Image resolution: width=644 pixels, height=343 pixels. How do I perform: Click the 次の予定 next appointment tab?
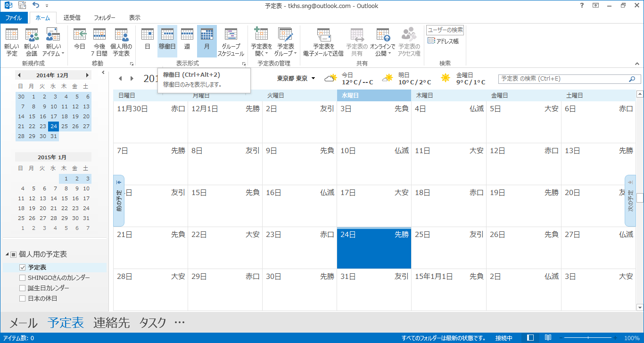pos(630,201)
